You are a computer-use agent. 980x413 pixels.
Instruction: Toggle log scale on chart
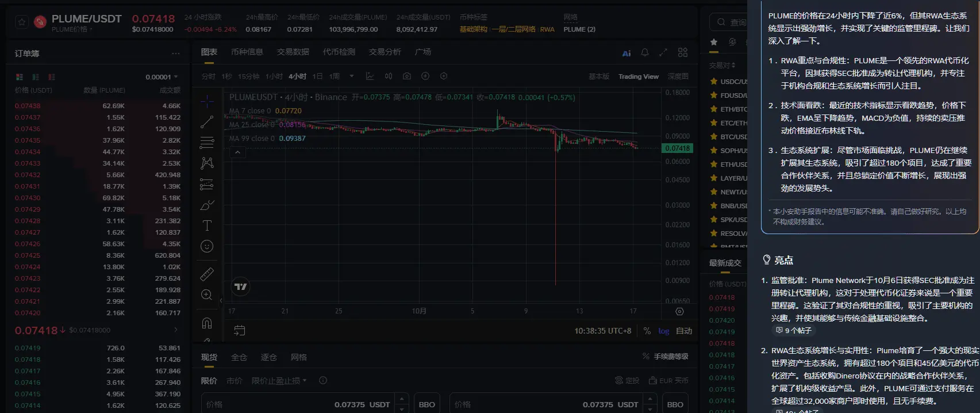coord(664,331)
